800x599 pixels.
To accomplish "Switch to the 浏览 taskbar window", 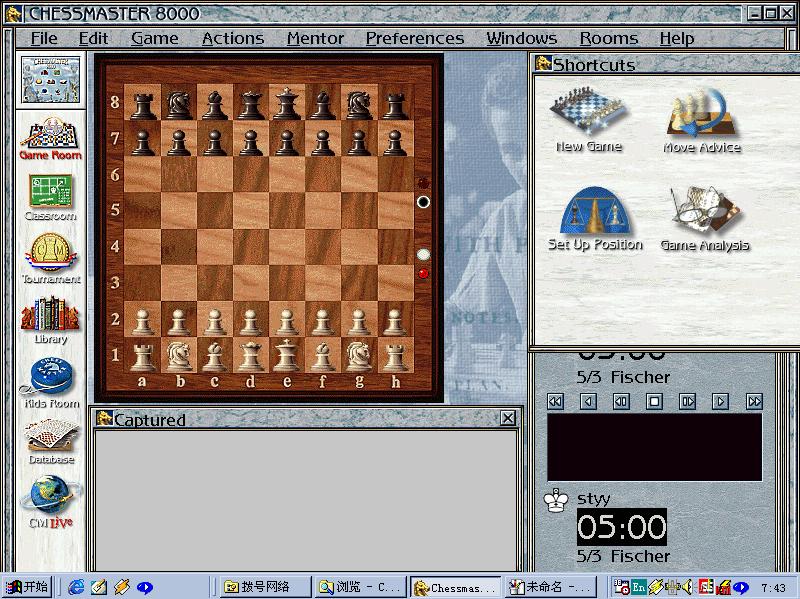I will (361, 587).
